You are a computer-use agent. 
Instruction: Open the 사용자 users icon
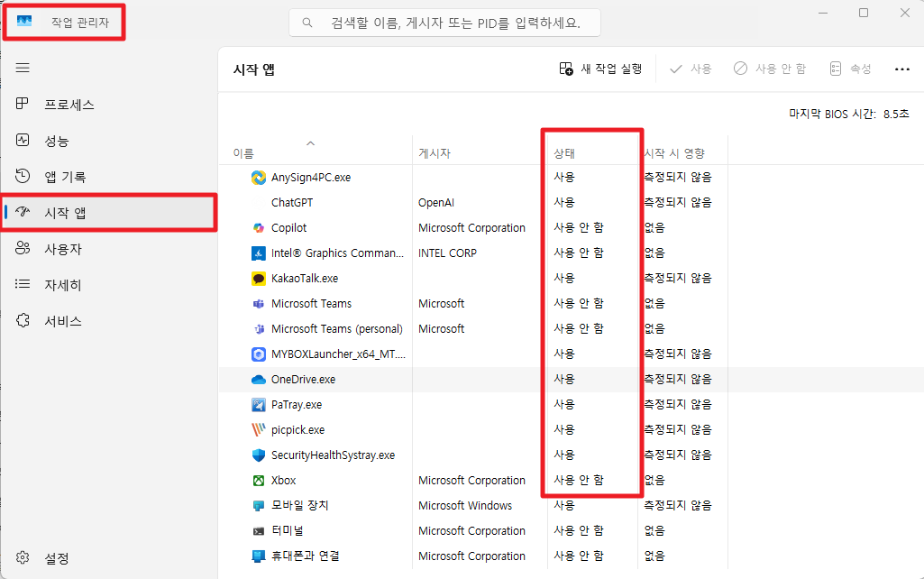[x=23, y=248]
